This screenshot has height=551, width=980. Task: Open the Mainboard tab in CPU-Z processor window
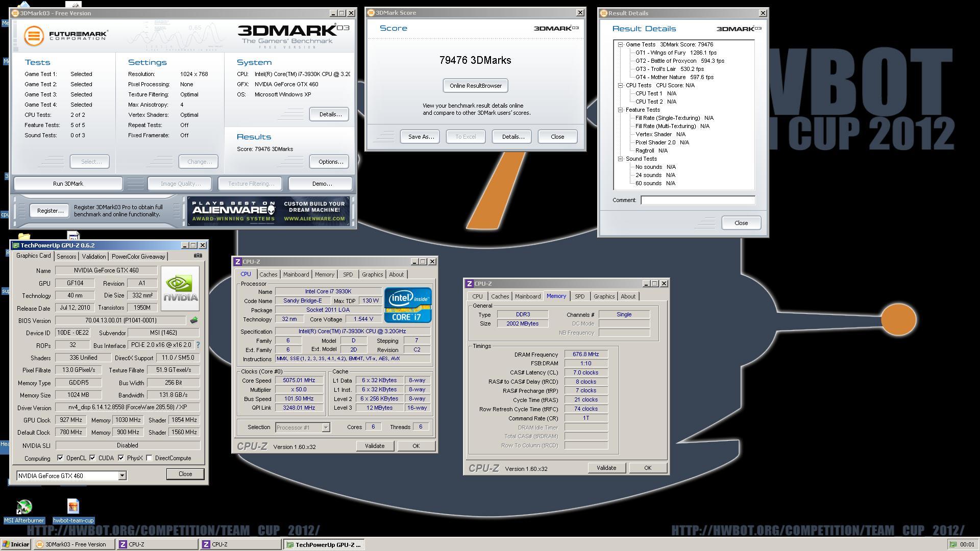[x=296, y=274]
